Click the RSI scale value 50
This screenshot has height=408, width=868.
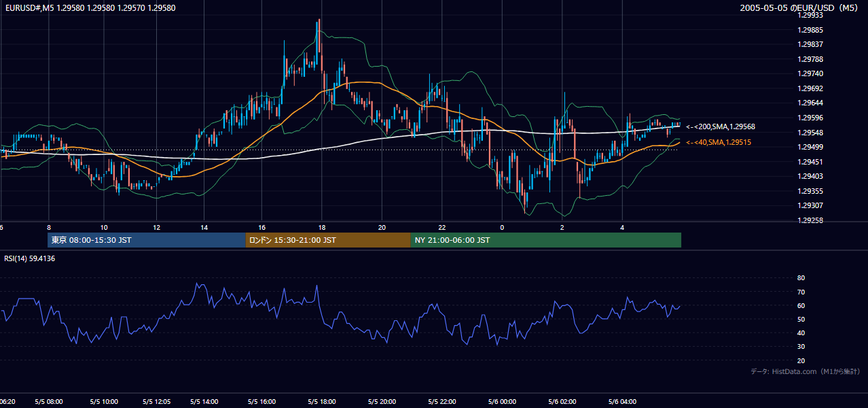pyautogui.click(x=801, y=319)
